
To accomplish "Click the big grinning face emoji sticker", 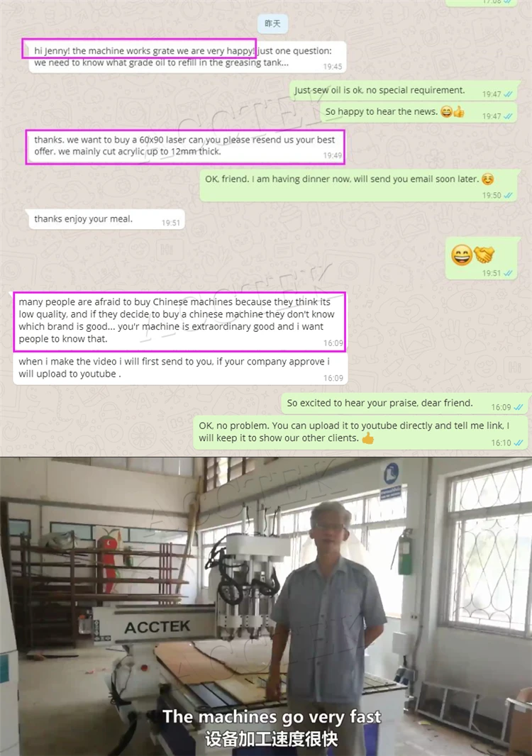I will tap(461, 255).
